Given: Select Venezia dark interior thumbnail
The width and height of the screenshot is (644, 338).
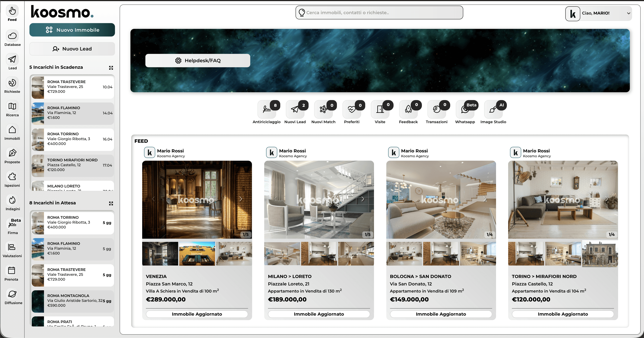Looking at the screenshot, I should coord(160,253).
